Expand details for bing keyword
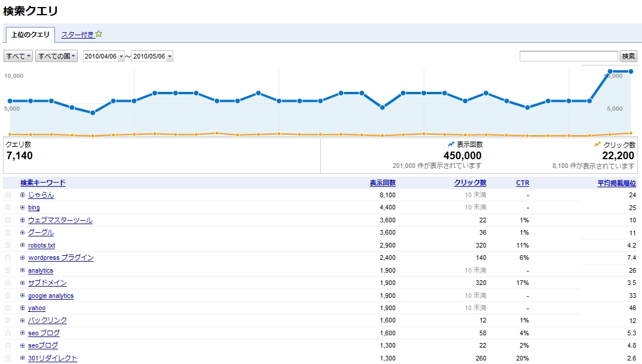Viewport: 642px width, 364px height. [x=22, y=207]
